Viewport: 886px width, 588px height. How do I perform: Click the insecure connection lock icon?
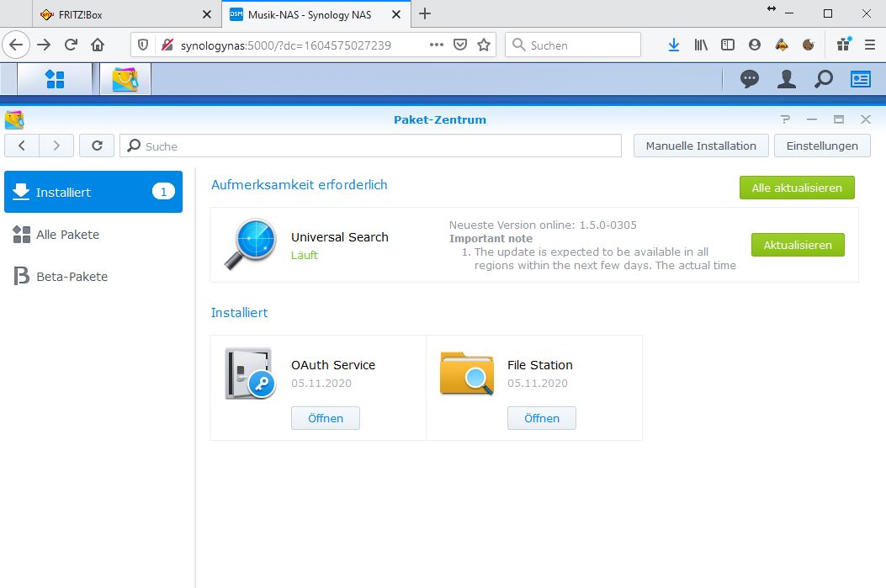point(167,45)
